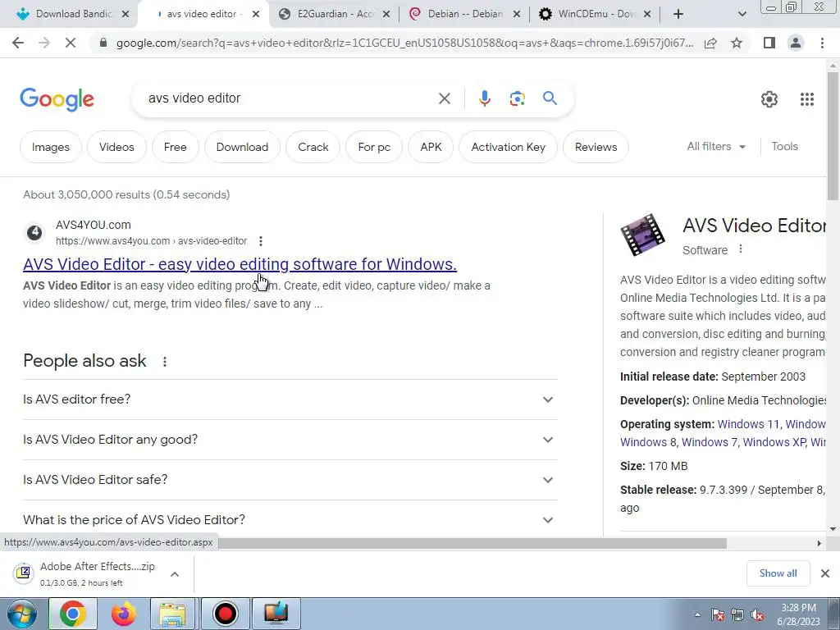Bookmark this page with star icon
The width and height of the screenshot is (840, 630).
737,43
